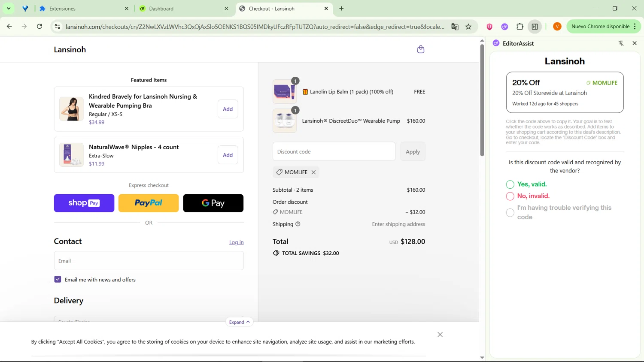Add the Kindred Bravely Nursing Bra
This screenshot has height=362, width=644.
click(228, 109)
